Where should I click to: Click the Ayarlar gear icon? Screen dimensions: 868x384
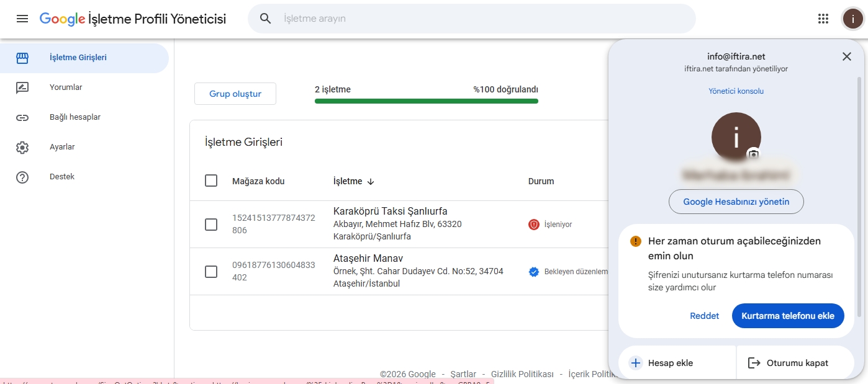(22, 147)
